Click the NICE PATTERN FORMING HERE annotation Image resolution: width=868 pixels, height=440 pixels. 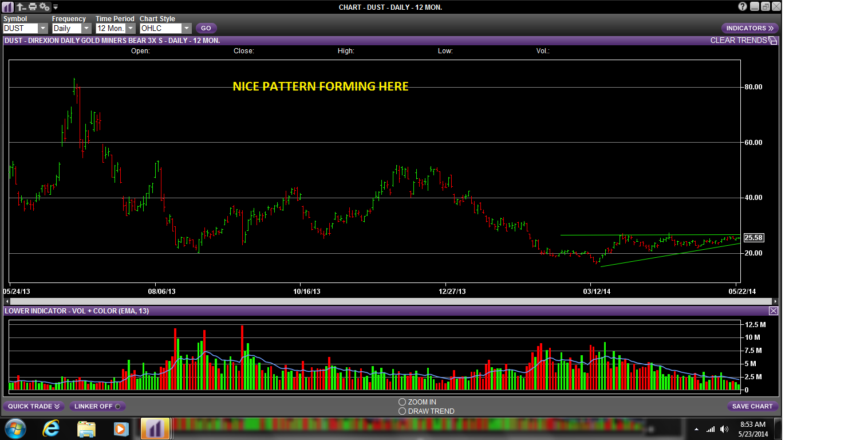point(321,87)
